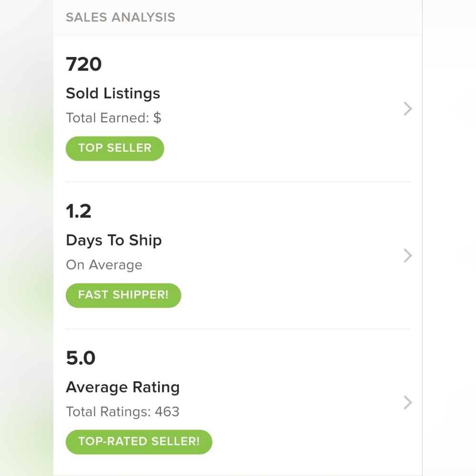The image size is (476, 476).
Task: Open the Days To Ship title
Action: pyautogui.click(x=114, y=240)
